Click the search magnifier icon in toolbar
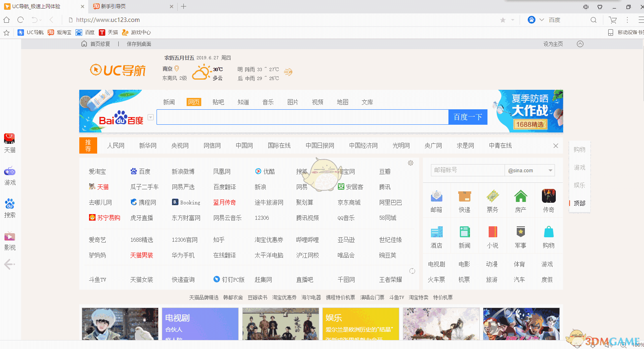This screenshot has width=644, height=349. coord(594,20)
